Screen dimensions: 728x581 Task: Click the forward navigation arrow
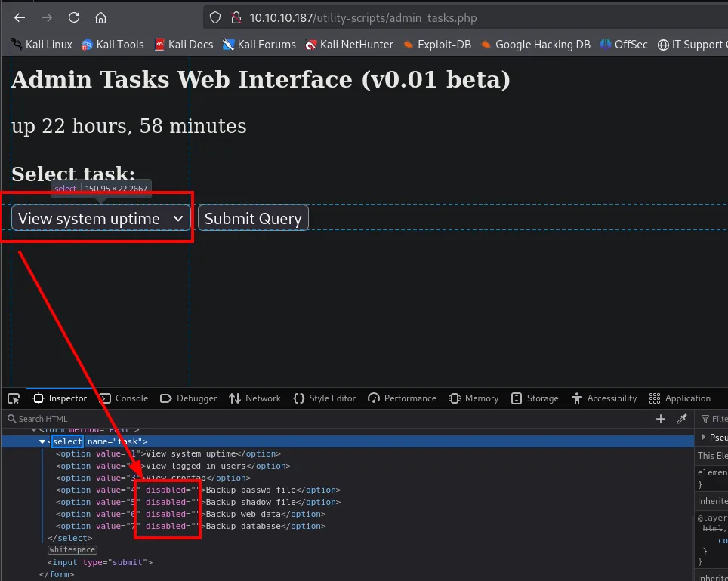pos(46,17)
